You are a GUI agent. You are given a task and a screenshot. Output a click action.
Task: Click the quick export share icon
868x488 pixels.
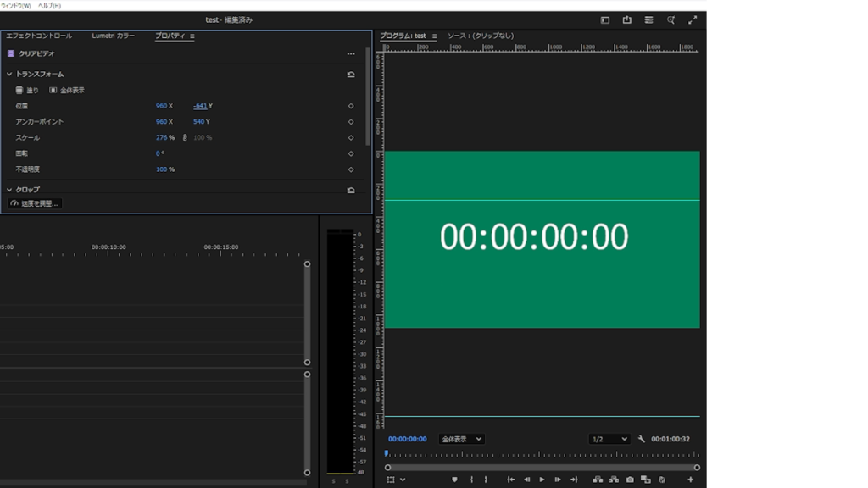(626, 20)
